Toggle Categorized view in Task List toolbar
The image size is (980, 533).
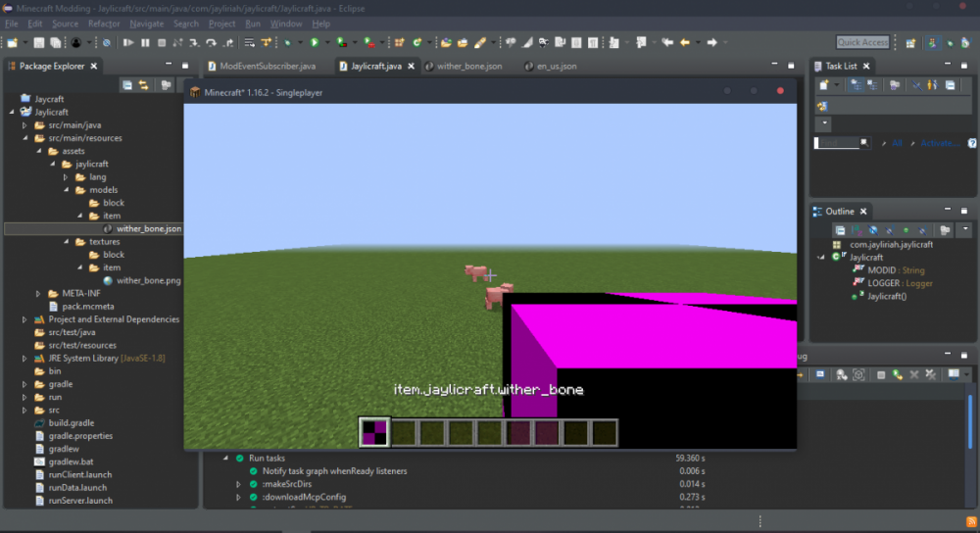pos(856,85)
